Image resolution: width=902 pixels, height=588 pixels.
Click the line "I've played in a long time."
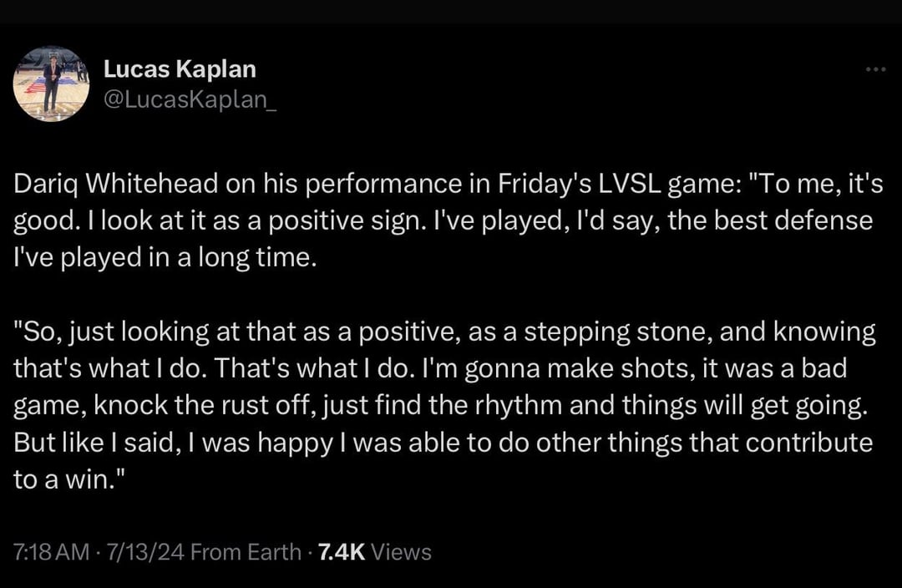pyautogui.click(x=166, y=257)
